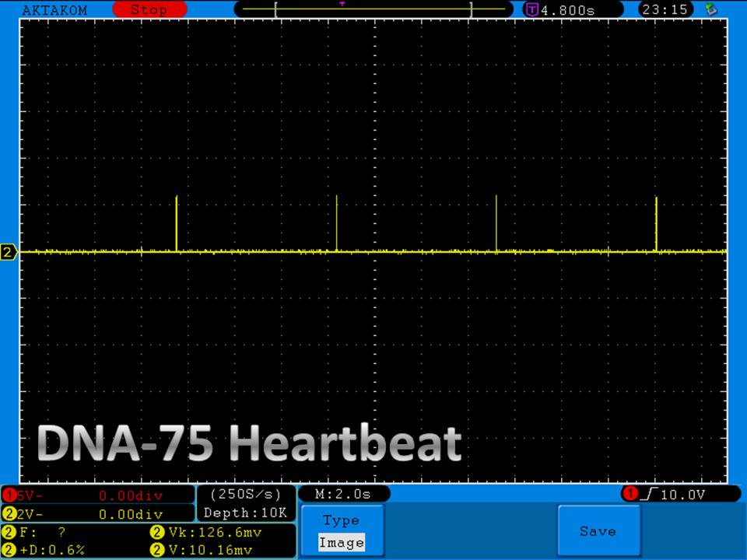Viewport: 747px width, 560px height.
Task: Click the M:2.0s timebase readout
Action: point(343,494)
